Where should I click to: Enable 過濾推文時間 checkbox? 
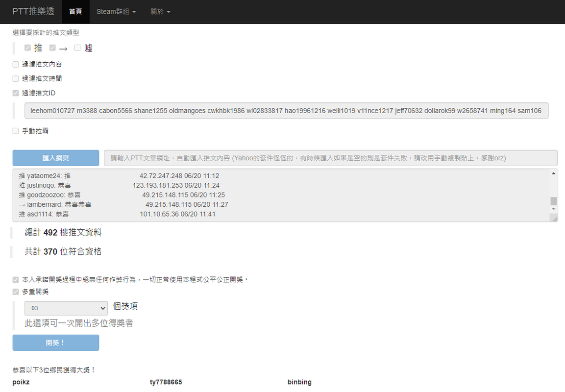coord(16,78)
